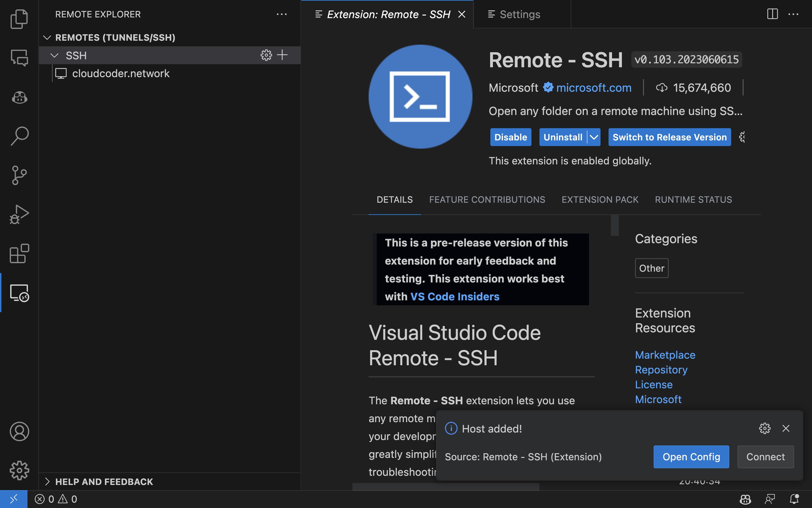This screenshot has width=812, height=508.
Task: Open the Manage gear in activity bar
Action: coord(19,470)
